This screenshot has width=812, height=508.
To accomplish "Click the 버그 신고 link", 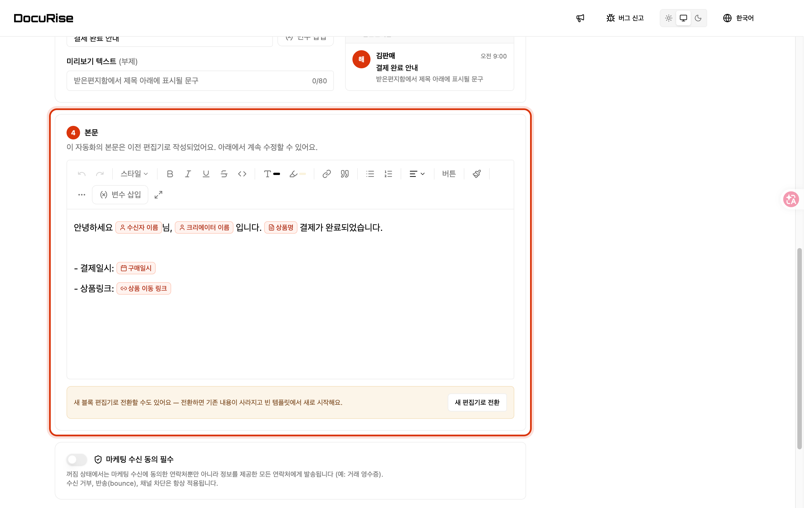I will tap(625, 18).
